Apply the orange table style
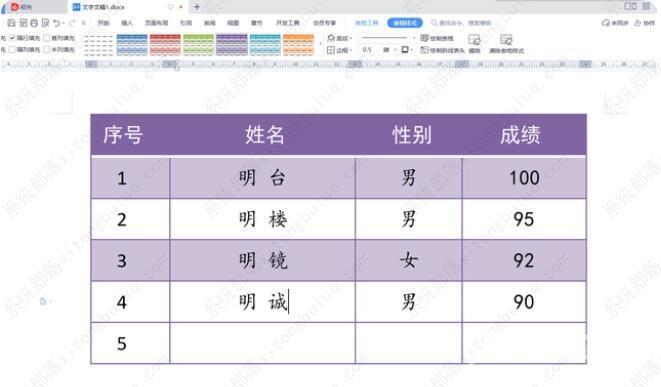Image resolution: width=661 pixels, height=387 pixels. click(298, 45)
